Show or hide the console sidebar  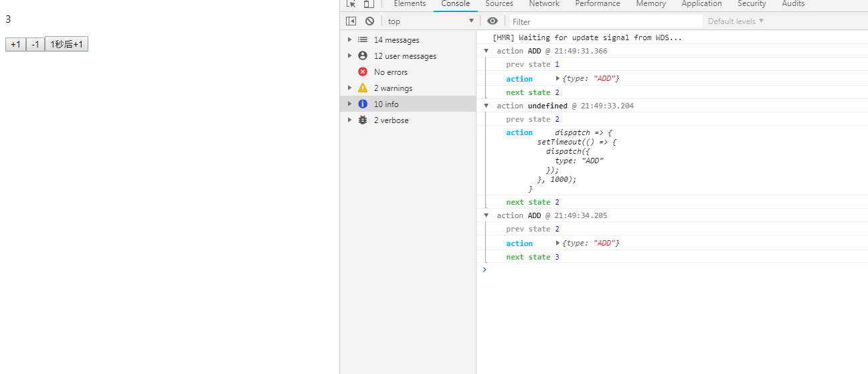pyautogui.click(x=351, y=21)
